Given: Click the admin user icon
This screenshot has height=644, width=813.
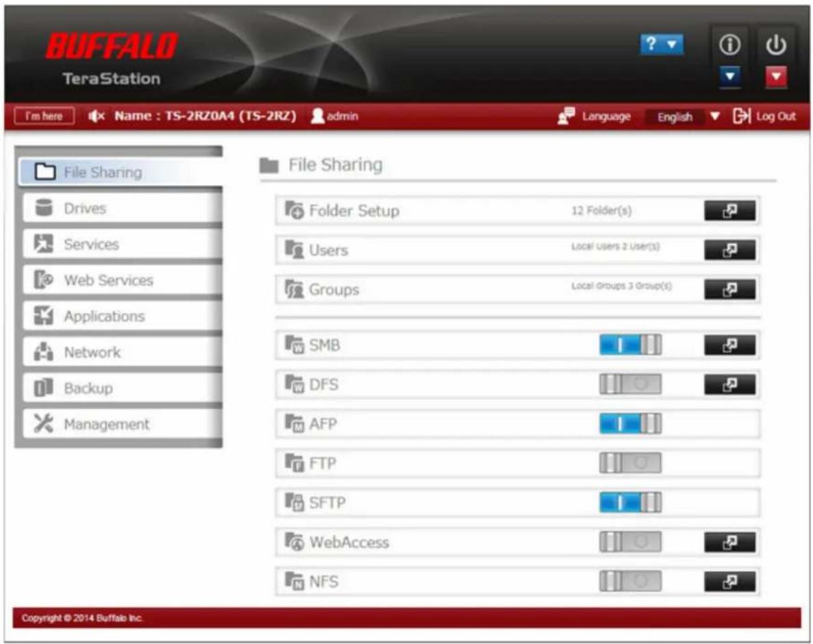Looking at the screenshot, I should coord(317,116).
